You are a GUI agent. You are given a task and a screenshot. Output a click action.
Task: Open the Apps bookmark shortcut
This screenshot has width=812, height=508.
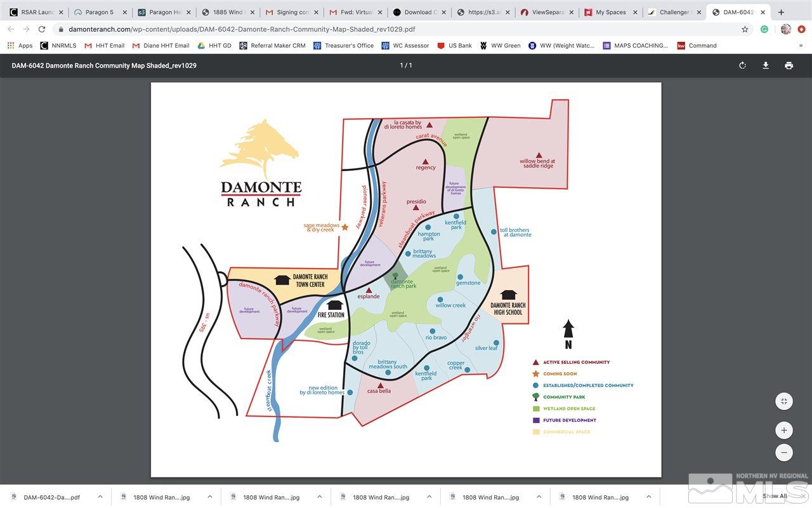pyautogui.click(x=20, y=46)
